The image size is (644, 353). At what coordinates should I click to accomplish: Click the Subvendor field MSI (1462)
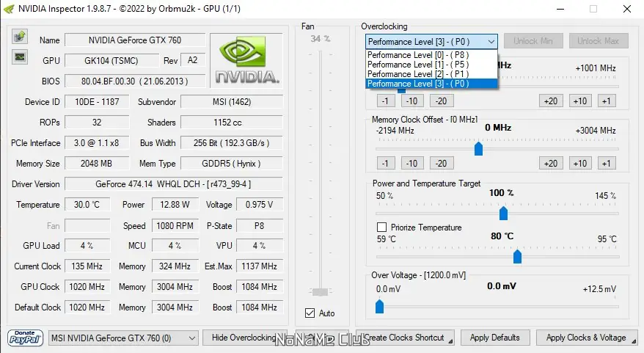[232, 102]
